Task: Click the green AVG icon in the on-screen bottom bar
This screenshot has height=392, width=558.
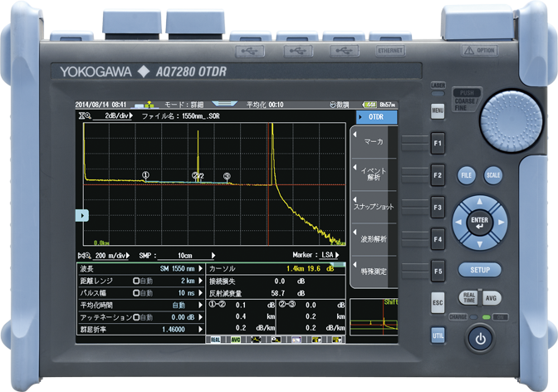Action: point(236,340)
